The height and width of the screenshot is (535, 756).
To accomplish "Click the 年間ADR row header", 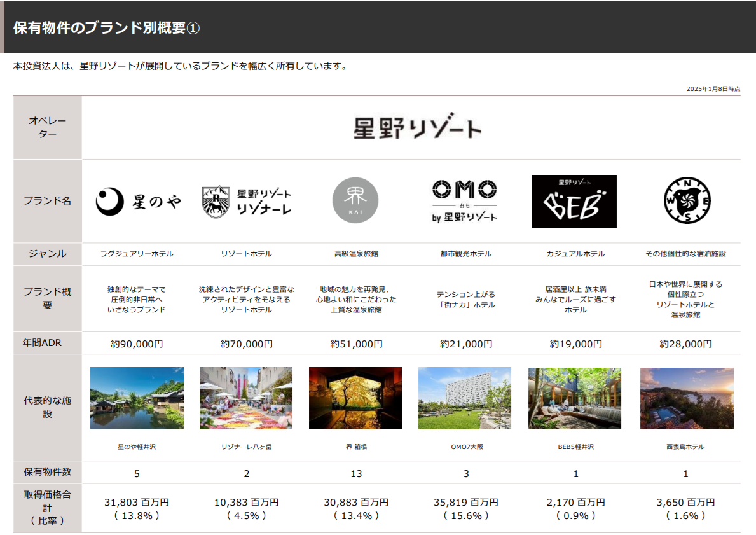I will pyautogui.click(x=47, y=343).
